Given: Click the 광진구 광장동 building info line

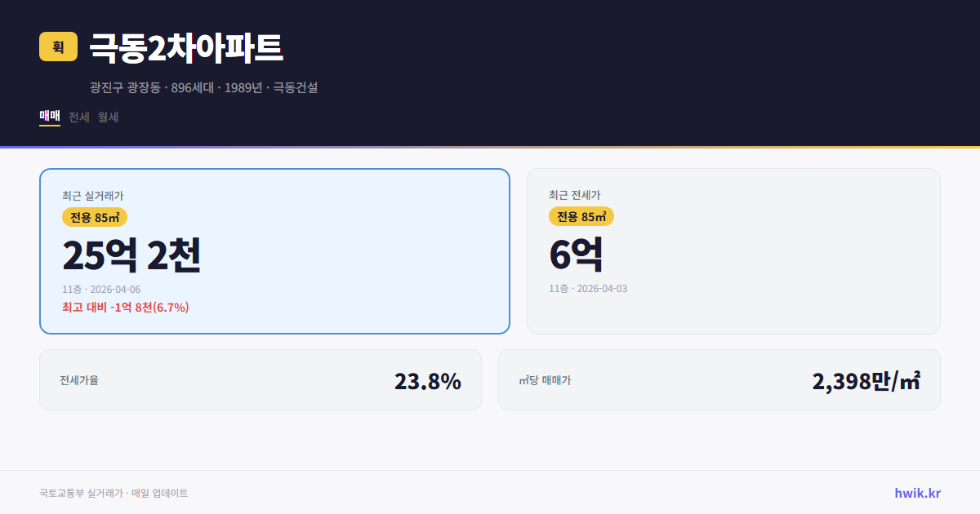Looking at the screenshot, I should pos(204,87).
